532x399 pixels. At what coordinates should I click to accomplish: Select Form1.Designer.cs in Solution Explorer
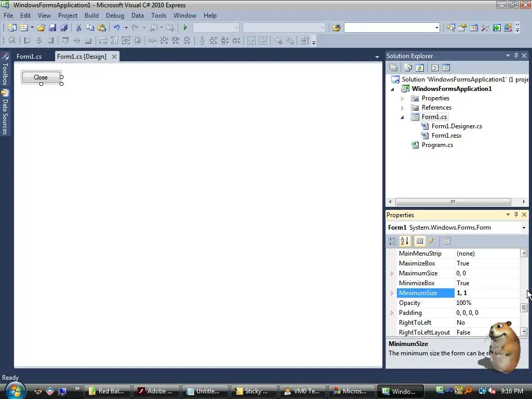click(x=457, y=126)
